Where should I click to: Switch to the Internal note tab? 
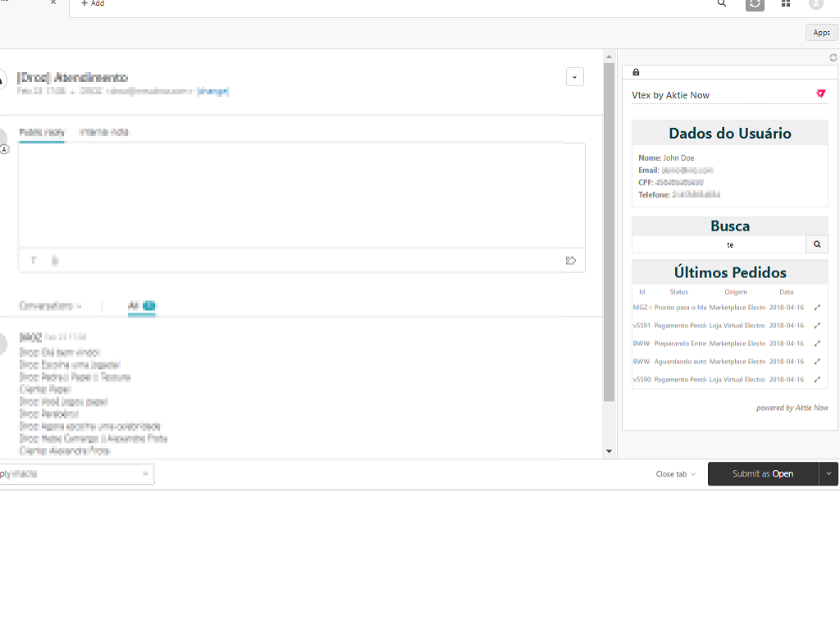click(104, 132)
